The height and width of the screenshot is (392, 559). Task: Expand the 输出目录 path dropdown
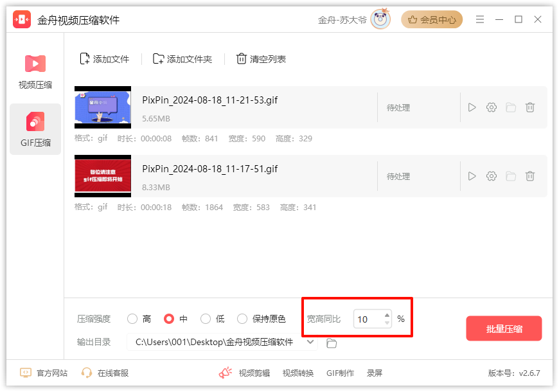click(311, 342)
